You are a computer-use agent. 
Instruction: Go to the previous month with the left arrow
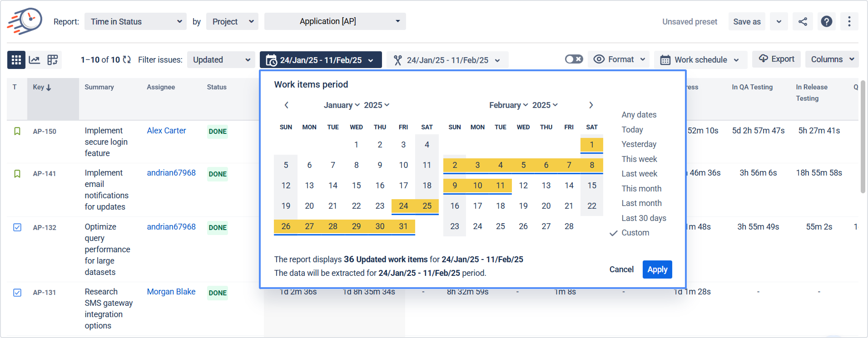coord(286,105)
